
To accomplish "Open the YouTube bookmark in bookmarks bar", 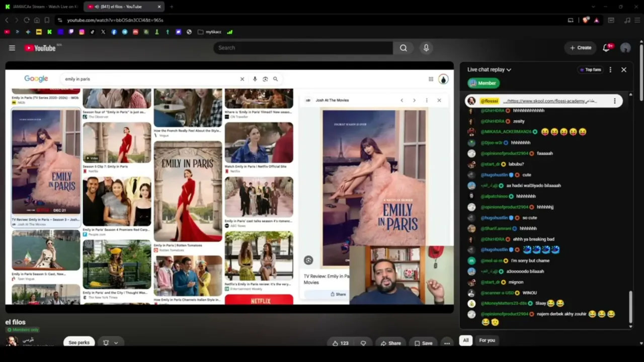I will tap(7, 32).
